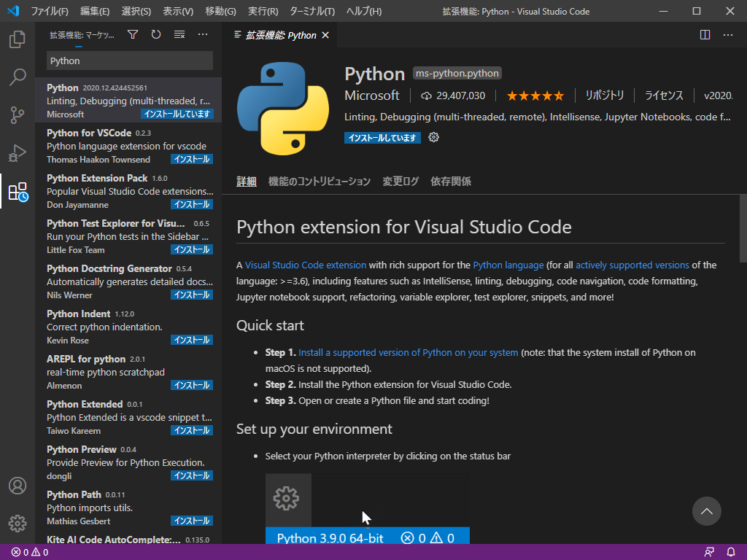Open Accounts menu in activity bar
Screen dimensions: 747x560
point(18,486)
